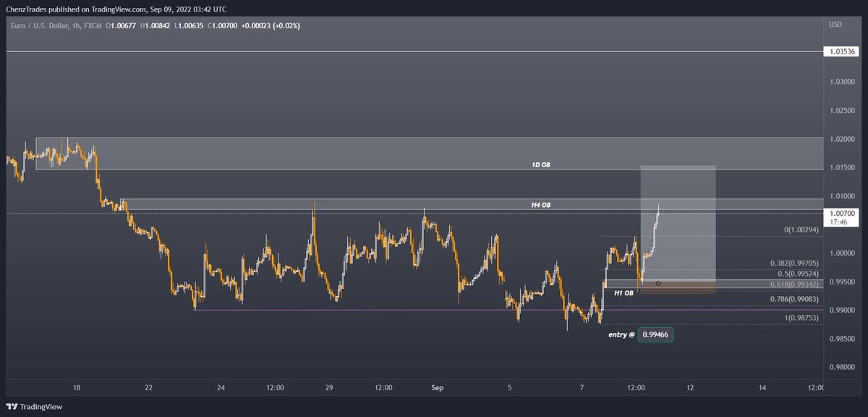Click the 0.98000 price axis tick
Screen dimensions: 868x417
843,367
